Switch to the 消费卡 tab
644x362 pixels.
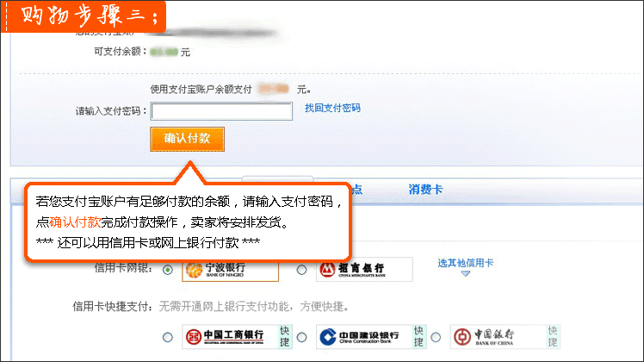pyautogui.click(x=425, y=190)
